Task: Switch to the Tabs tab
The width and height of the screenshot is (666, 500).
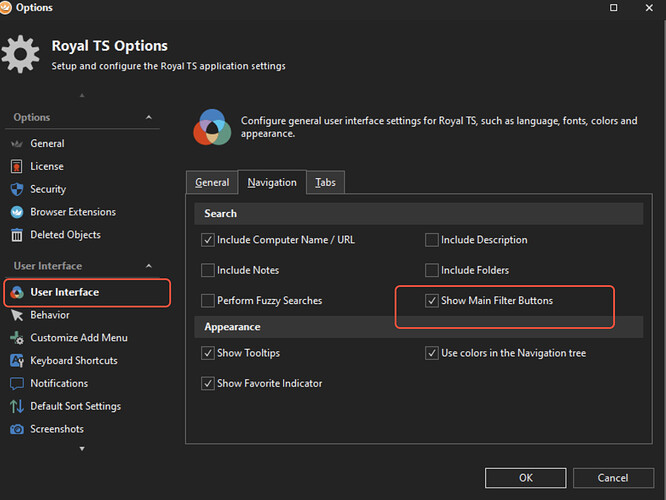Action: pos(325,183)
